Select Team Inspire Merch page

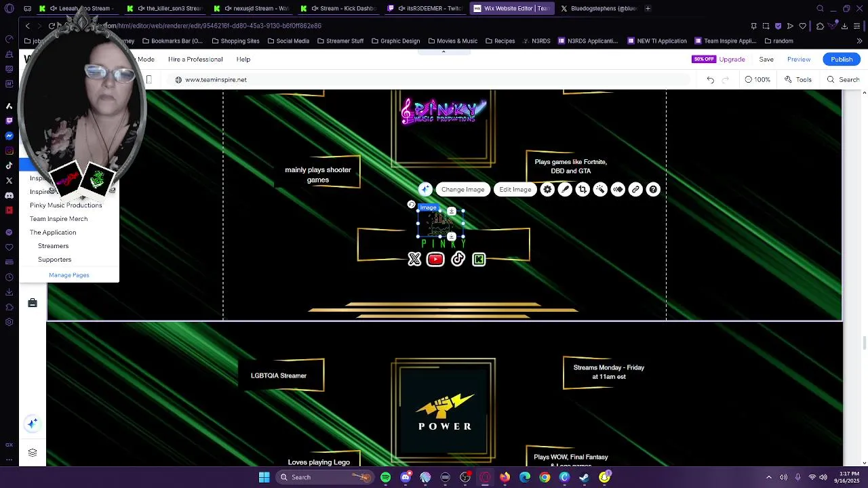point(58,219)
